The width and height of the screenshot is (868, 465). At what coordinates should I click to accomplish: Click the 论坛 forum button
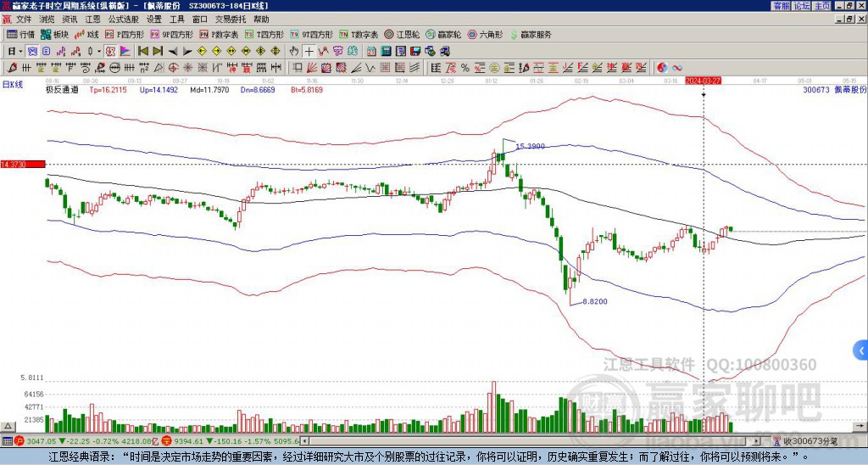801,6
